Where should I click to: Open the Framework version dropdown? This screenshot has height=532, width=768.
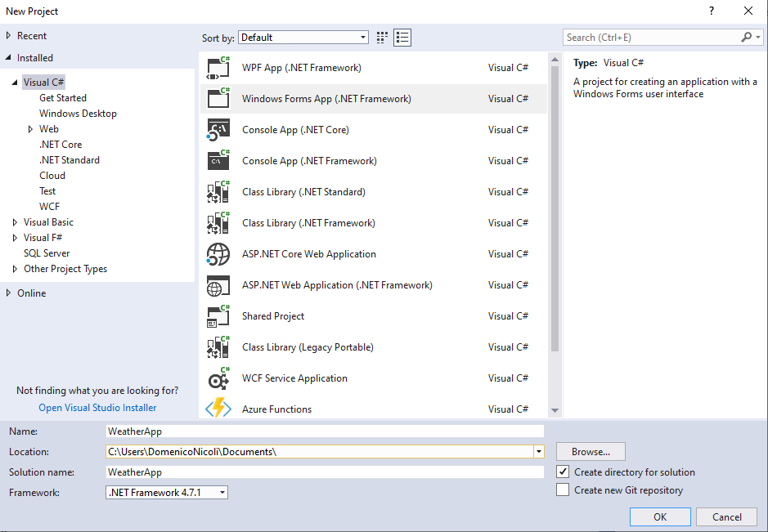[167, 492]
